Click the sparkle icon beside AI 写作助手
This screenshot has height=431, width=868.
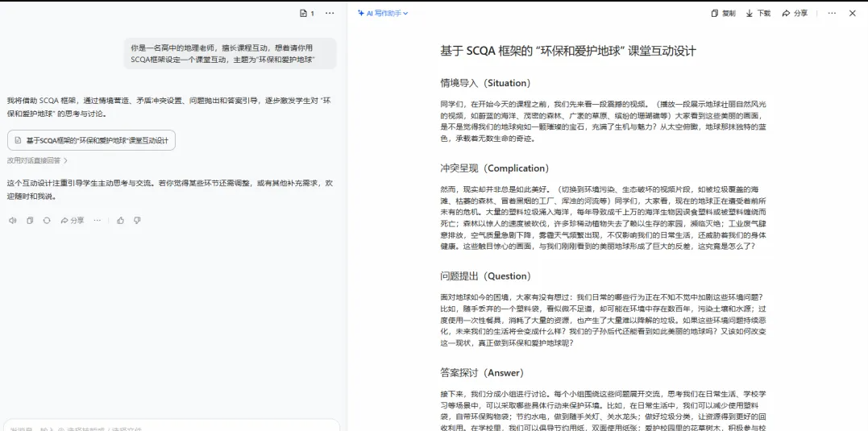point(361,13)
